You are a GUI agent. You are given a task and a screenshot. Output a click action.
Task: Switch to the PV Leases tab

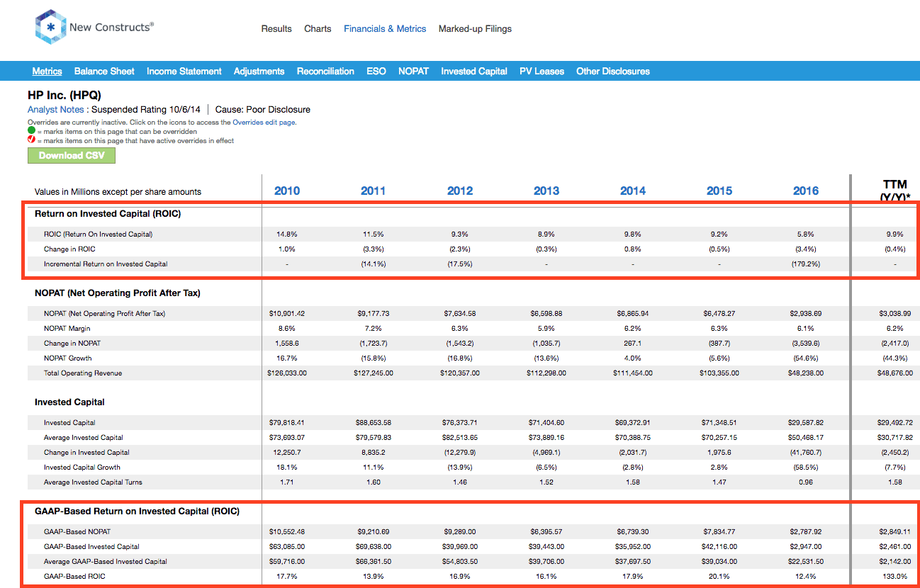tap(542, 71)
